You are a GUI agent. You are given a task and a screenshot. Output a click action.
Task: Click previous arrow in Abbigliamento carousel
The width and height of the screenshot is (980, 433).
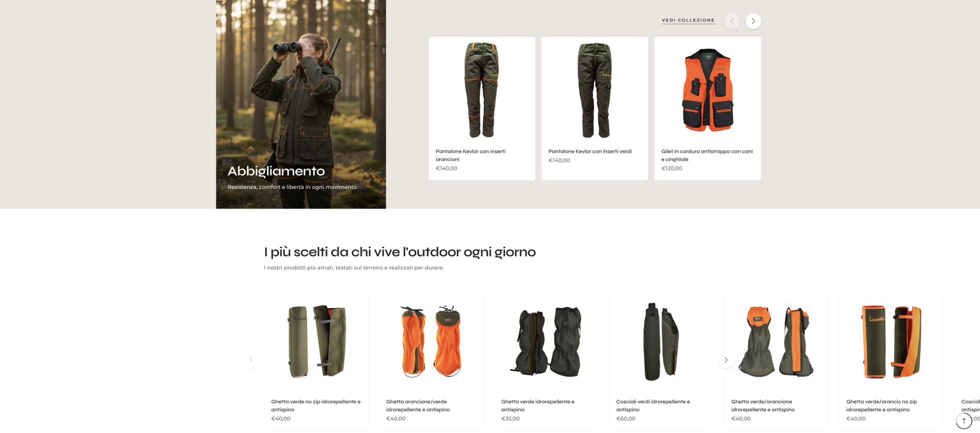[732, 21]
